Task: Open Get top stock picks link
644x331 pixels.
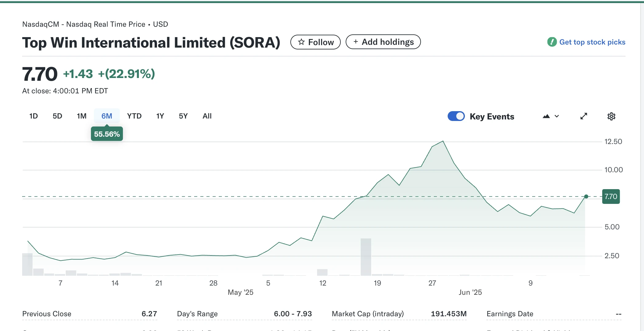Action: [592, 42]
